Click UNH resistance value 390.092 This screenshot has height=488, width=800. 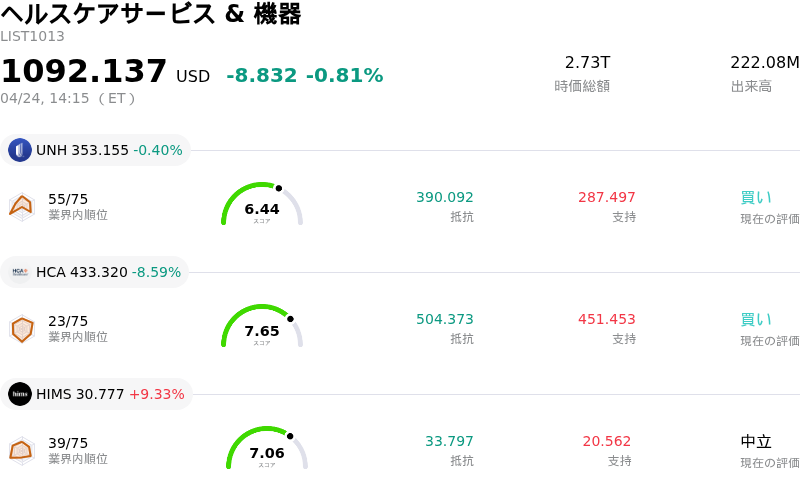444,197
